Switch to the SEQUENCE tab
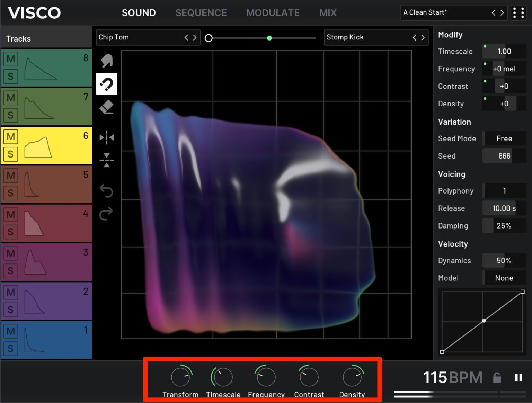 (x=201, y=13)
